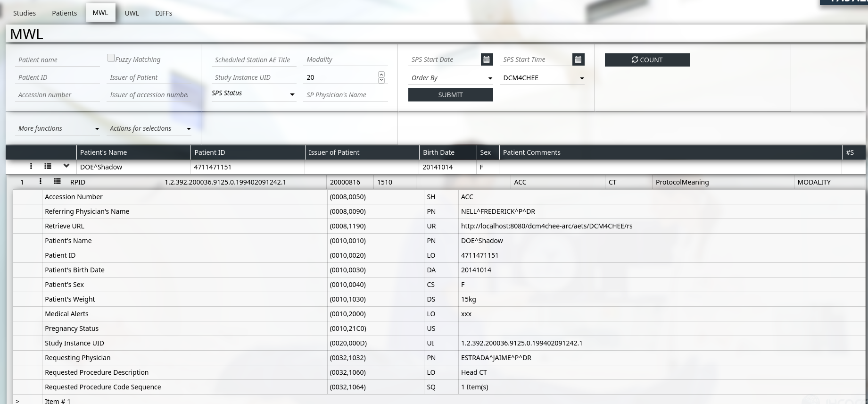Viewport: 868px width, 404px height.
Task: Open DCM4CHEE AET dropdown
Action: (542, 78)
